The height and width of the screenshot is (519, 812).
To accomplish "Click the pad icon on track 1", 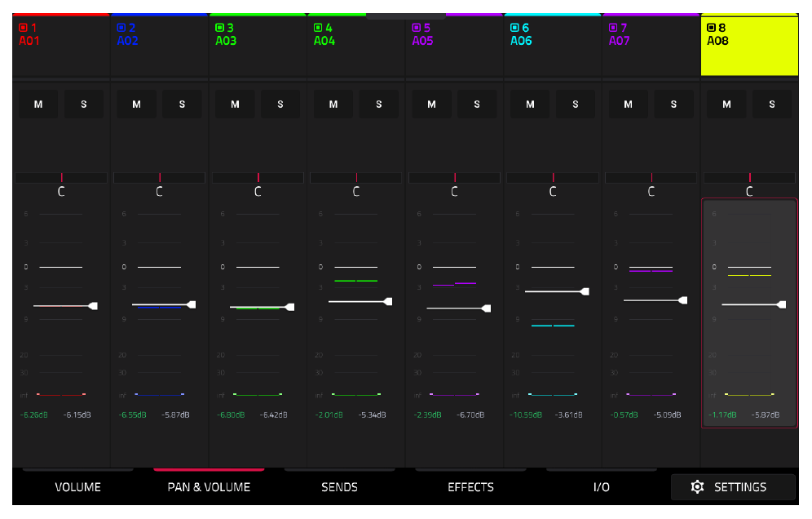I will point(23,28).
